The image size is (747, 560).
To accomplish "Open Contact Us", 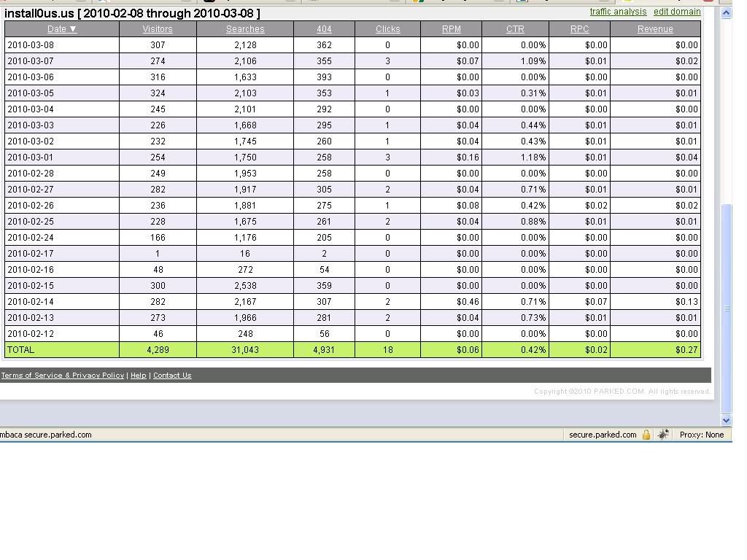I will tap(172, 375).
